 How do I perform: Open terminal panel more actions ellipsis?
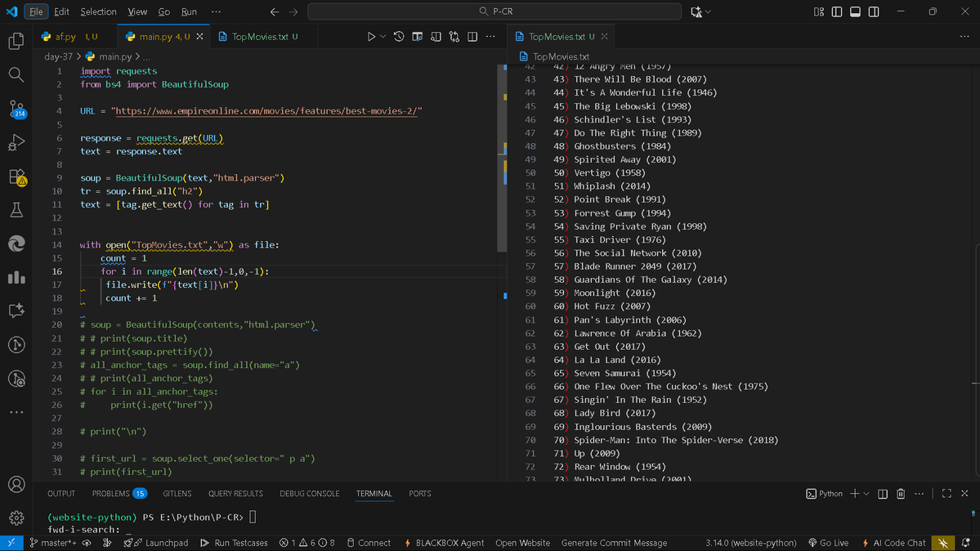click(x=920, y=494)
